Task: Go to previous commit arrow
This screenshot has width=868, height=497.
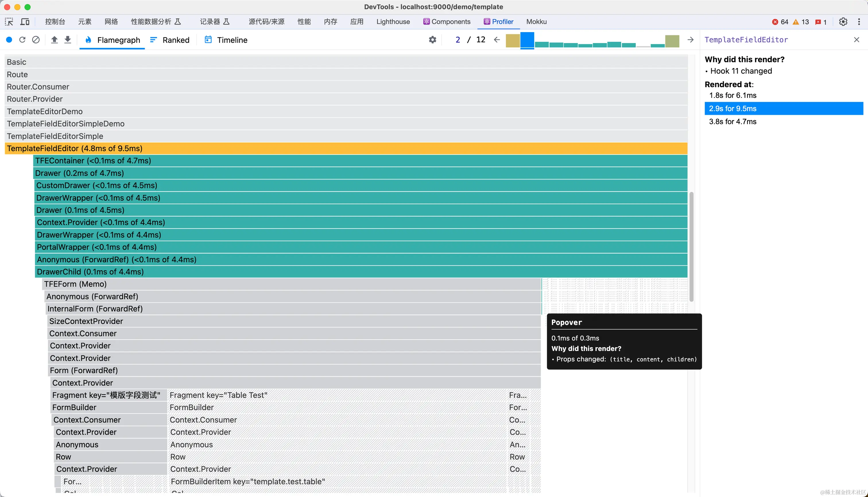Action: [497, 40]
